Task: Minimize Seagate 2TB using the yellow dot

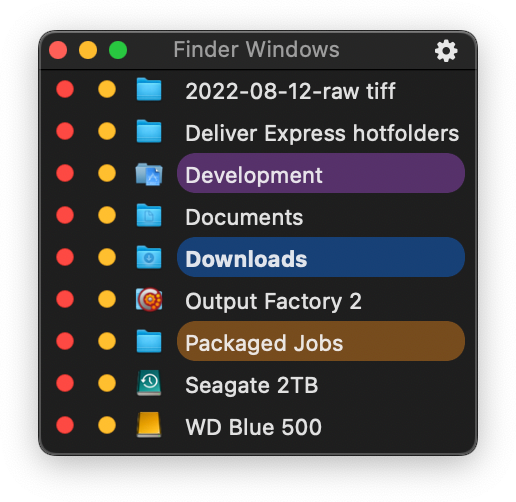Action: 107,383
